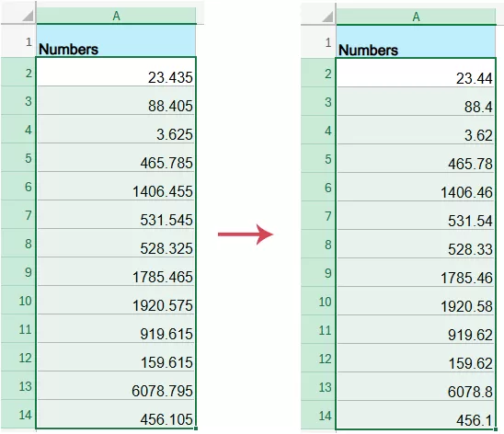Click the Numbers header cell in right sheet
This screenshot has width=504, height=434.
pyautogui.click(x=416, y=41)
